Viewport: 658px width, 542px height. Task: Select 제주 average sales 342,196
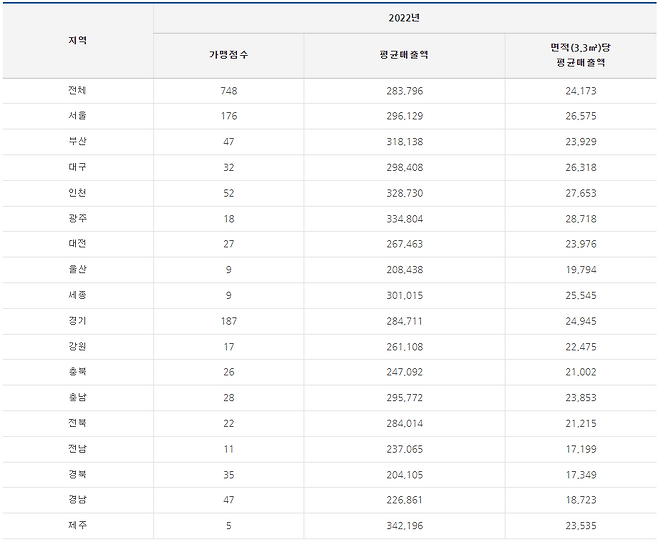pyautogui.click(x=405, y=526)
